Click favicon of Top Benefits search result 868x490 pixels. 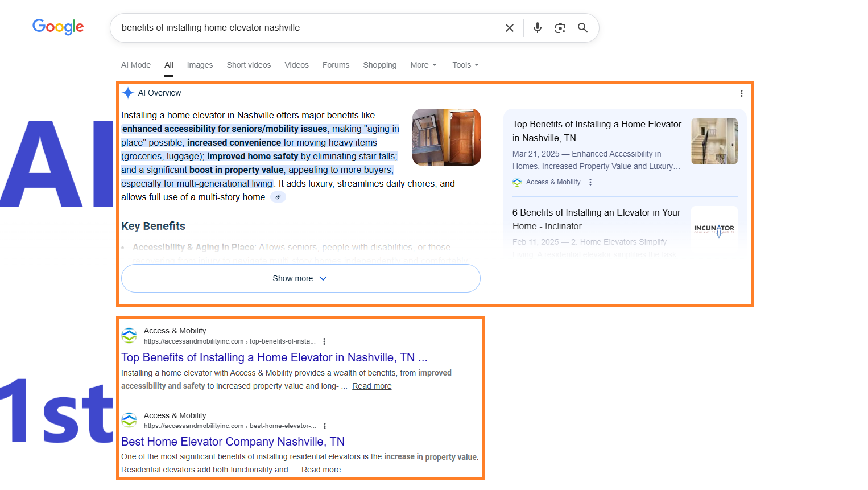pyautogui.click(x=129, y=336)
